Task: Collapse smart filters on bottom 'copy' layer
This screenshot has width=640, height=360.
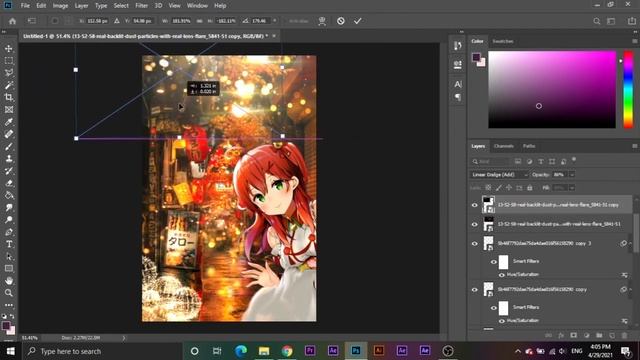Action: tap(631, 290)
